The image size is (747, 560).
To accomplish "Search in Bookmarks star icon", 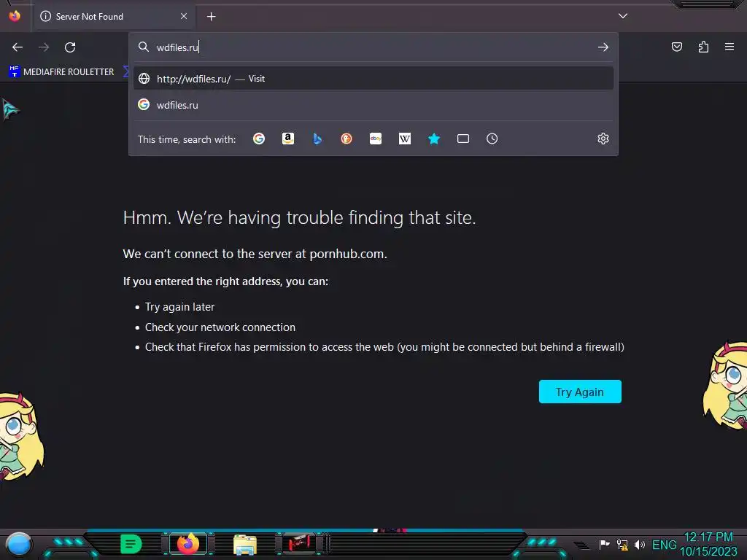I will [x=434, y=139].
